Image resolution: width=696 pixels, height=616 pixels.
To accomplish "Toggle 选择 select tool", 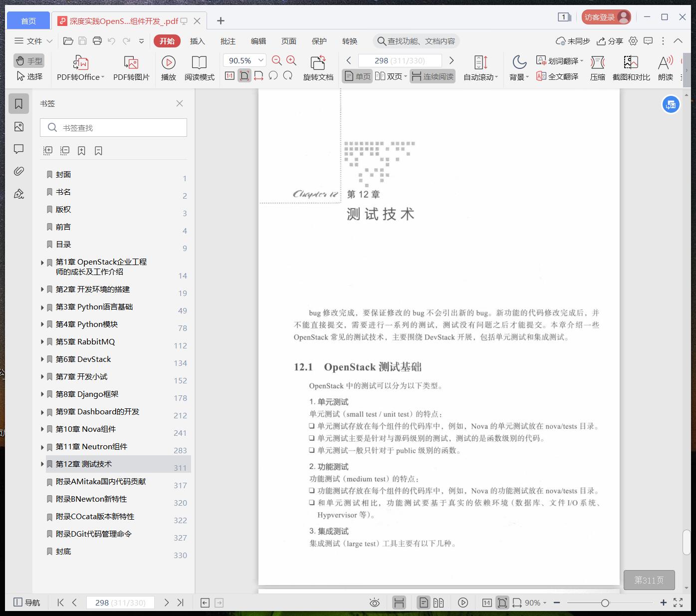I will (29, 76).
